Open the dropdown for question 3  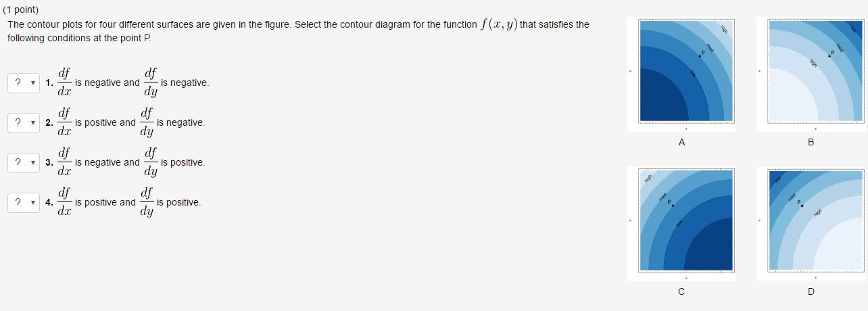(x=24, y=162)
